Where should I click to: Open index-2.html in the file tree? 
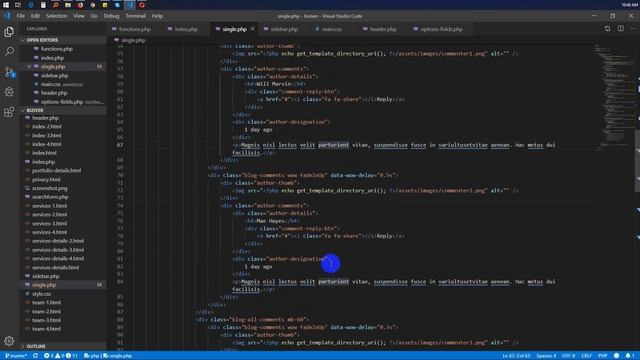47,127
